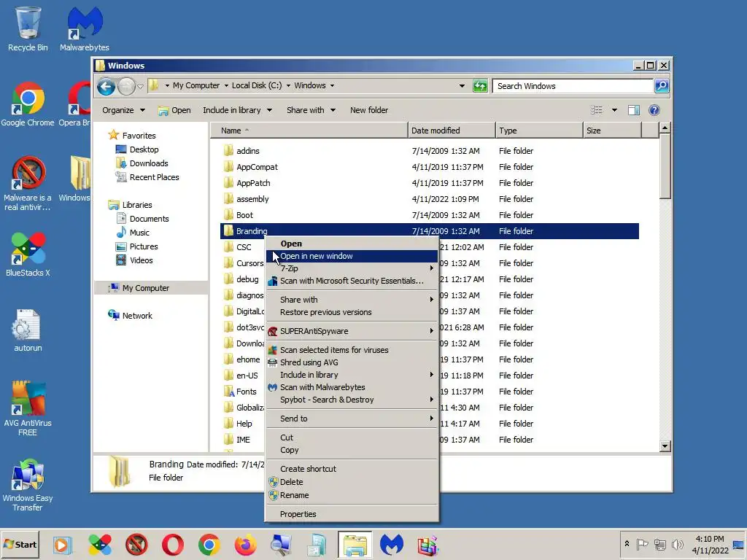Open Properties from context menu
747x560 pixels.
pos(352,514)
